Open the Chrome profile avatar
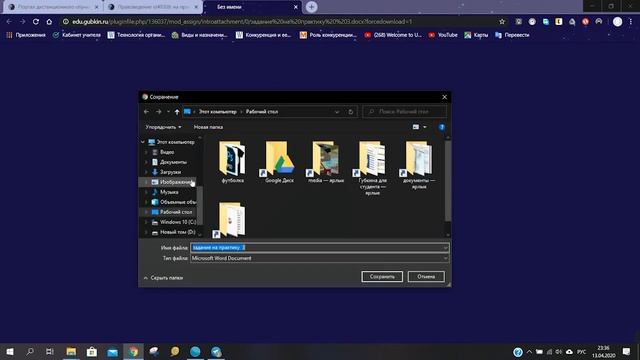This screenshot has width=640, height=360. click(618, 22)
